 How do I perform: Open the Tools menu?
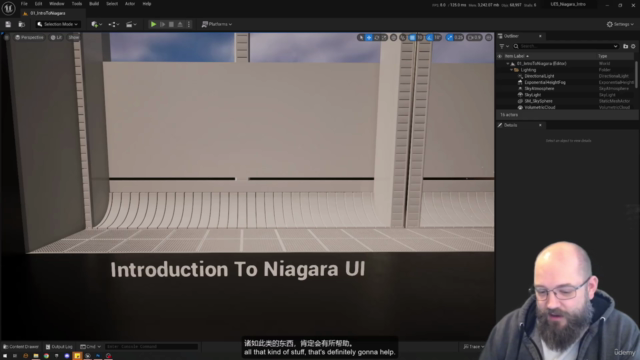click(77, 4)
